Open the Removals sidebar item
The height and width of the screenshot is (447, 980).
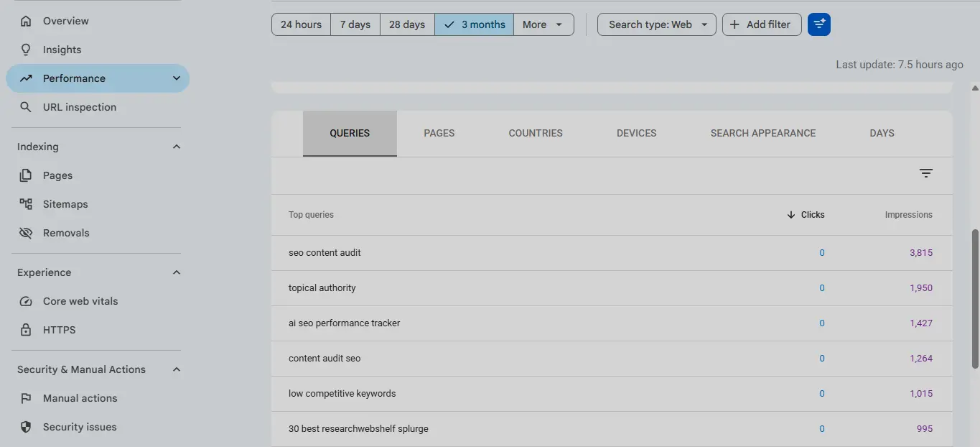click(x=98, y=233)
